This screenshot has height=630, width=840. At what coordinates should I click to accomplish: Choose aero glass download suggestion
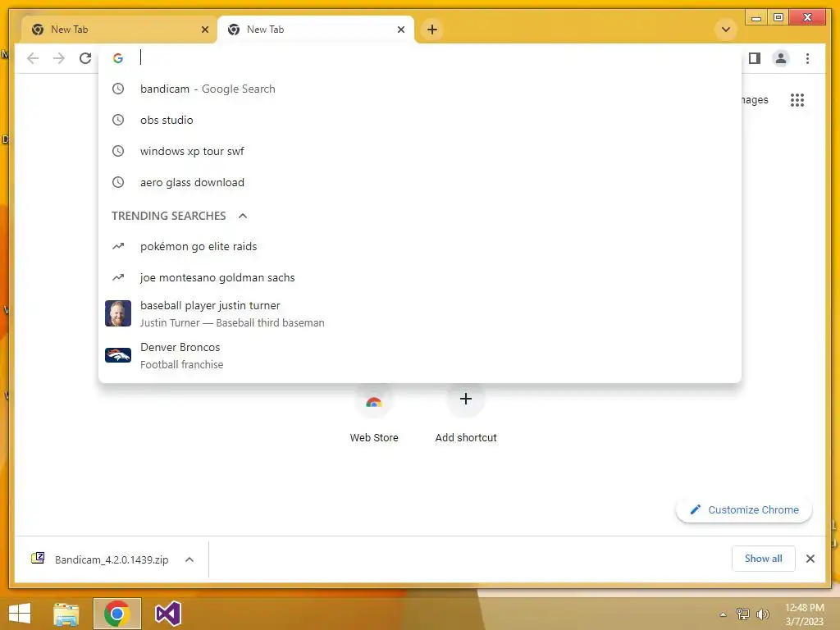click(420, 182)
